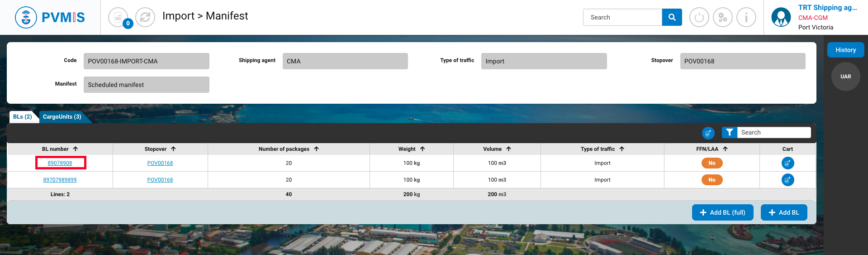Add BL 89707989899 to cart
This screenshot has height=255, width=868.
(x=787, y=180)
